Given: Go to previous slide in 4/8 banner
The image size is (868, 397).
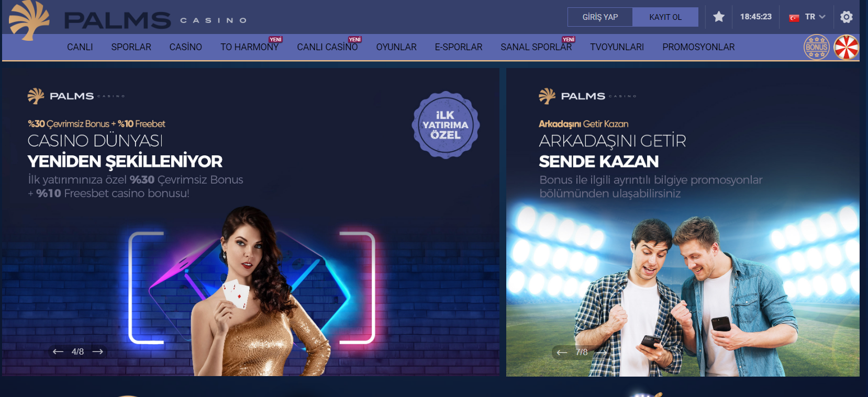Looking at the screenshot, I should coord(58,351).
